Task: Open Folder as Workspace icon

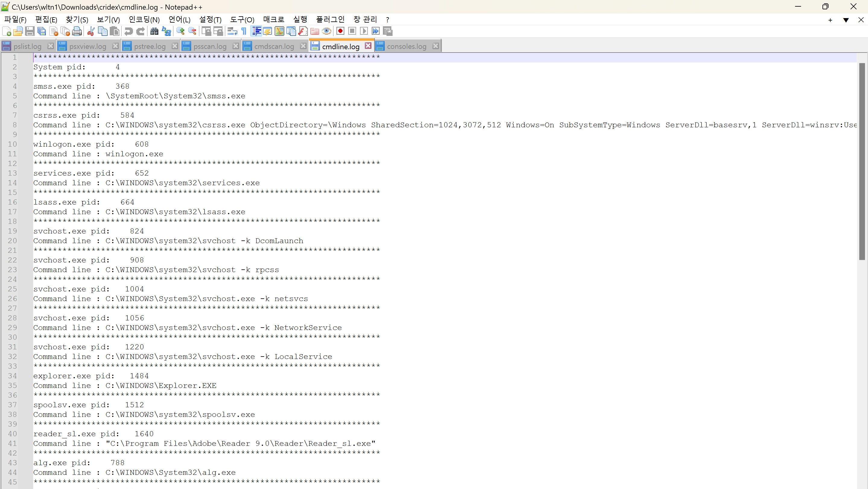Action: click(x=315, y=31)
